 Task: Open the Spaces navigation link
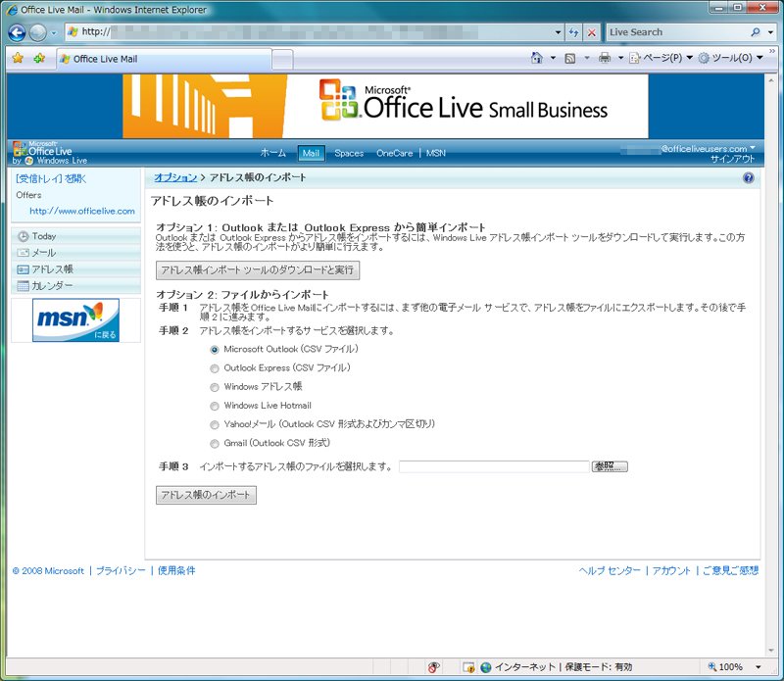[349, 154]
